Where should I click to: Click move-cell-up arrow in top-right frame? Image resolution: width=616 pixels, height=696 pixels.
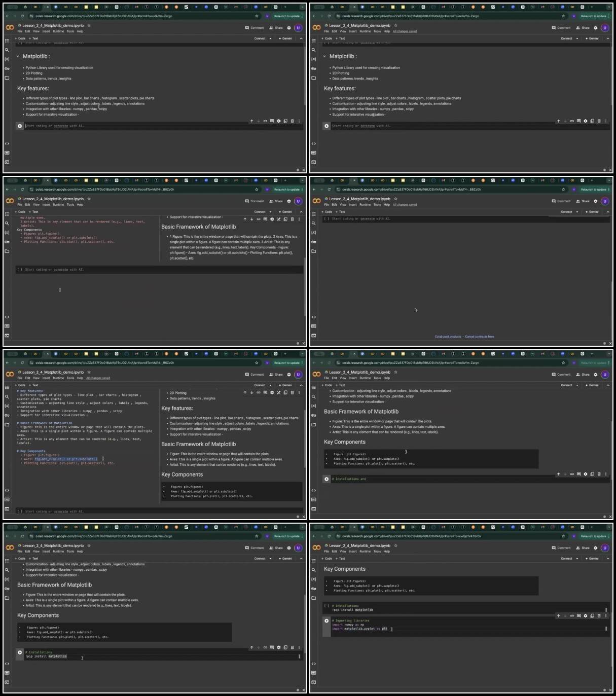[558, 121]
